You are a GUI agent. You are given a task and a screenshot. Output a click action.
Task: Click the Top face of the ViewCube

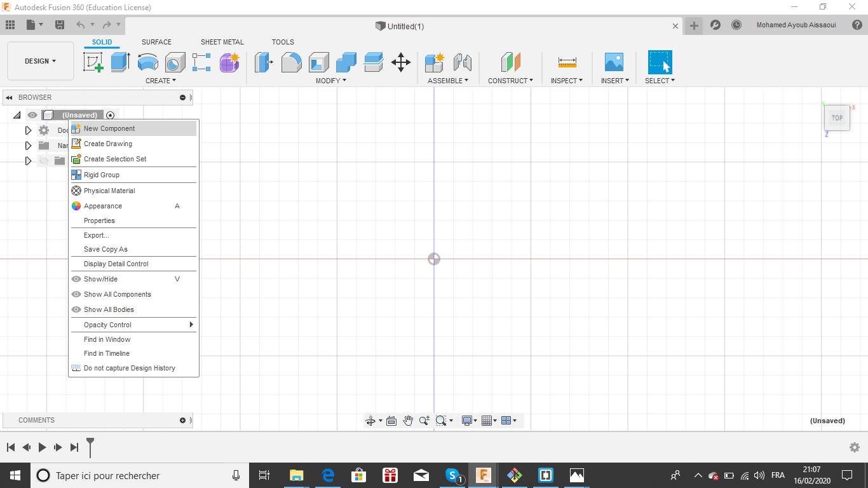pyautogui.click(x=837, y=118)
